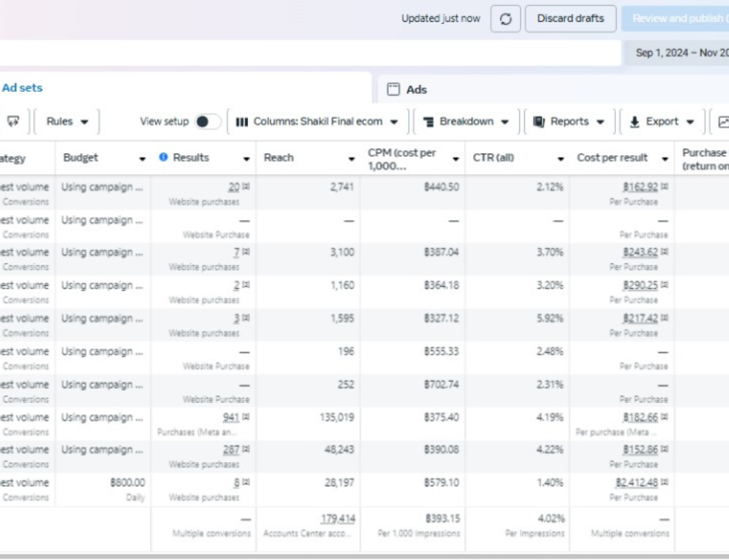Viewport: 729px width, 560px height.
Task: Expand the Breakdown dropdown
Action: [x=466, y=122]
